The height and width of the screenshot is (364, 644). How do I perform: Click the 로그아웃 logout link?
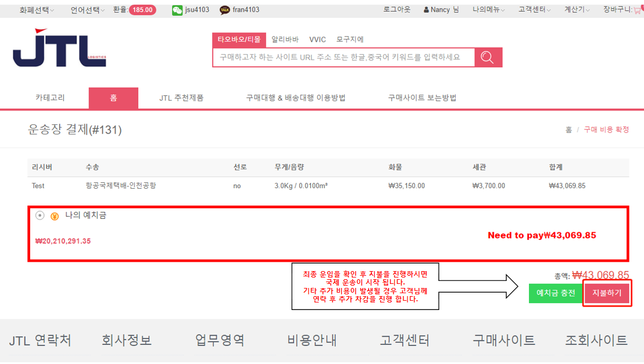pyautogui.click(x=396, y=10)
